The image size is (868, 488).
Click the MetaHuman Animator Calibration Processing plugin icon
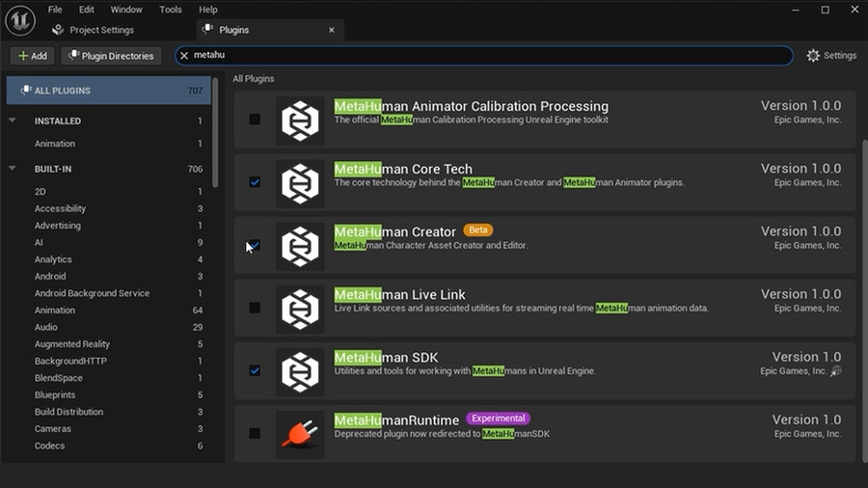tap(300, 121)
